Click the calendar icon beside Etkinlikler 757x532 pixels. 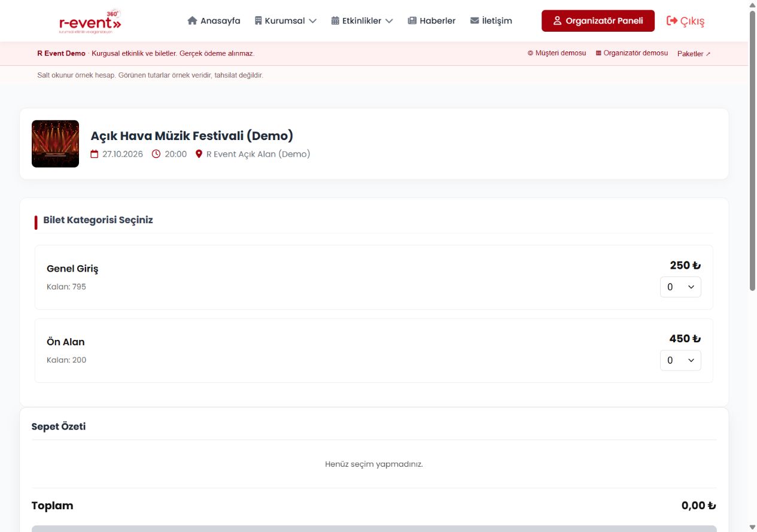pos(335,21)
